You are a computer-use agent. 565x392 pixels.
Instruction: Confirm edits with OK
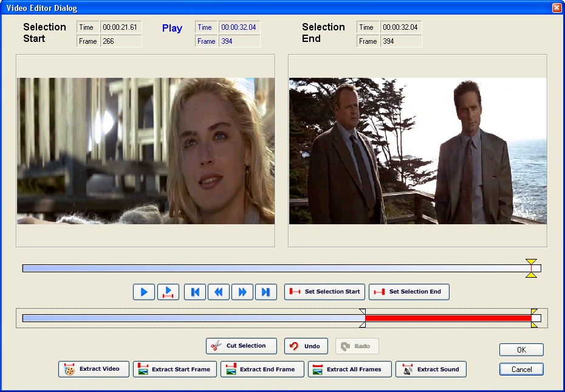pos(521,349)
